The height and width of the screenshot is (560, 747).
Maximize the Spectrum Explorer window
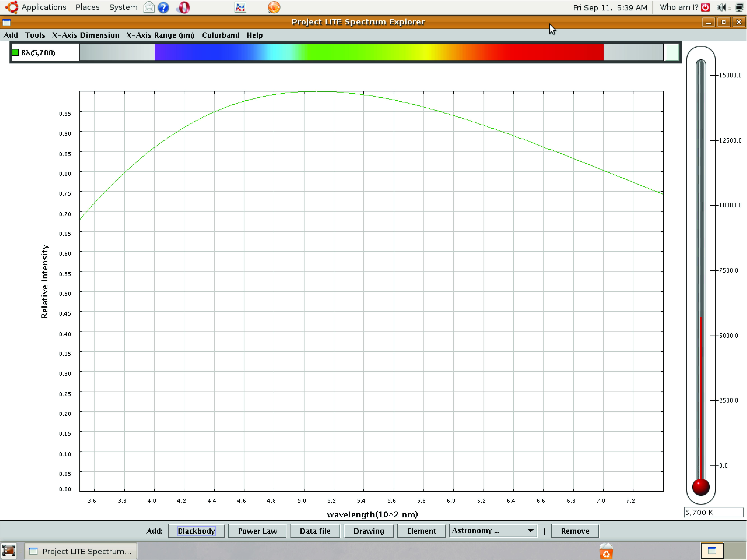(x=723, y=22)
